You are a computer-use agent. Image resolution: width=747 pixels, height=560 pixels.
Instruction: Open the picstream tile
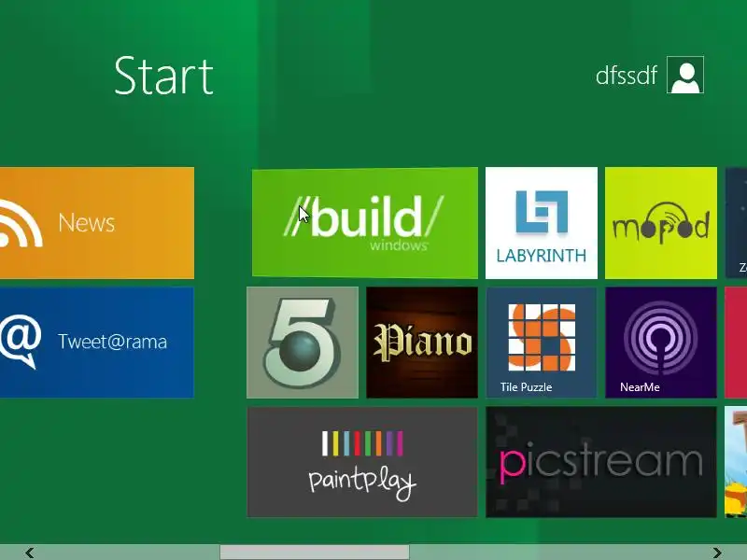click(x=601, y=462)
